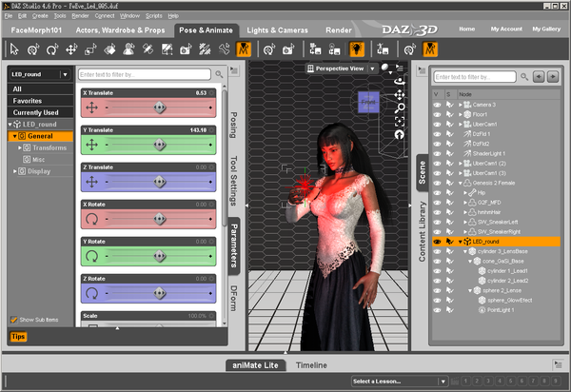Expand the Hip node

point(465,192)
